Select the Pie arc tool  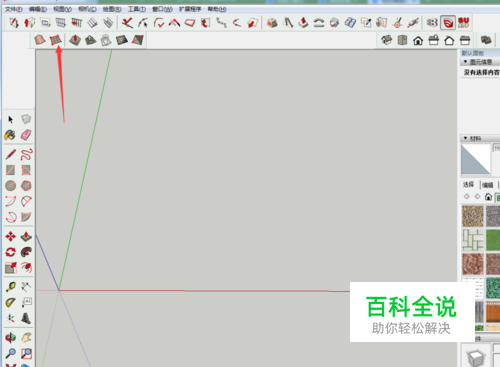tap(26, 201)
